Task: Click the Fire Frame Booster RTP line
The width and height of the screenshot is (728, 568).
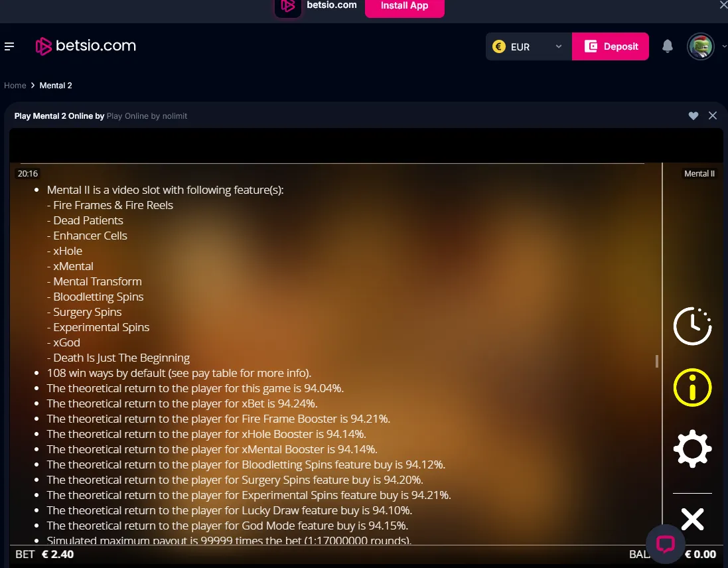Action: 219,419
